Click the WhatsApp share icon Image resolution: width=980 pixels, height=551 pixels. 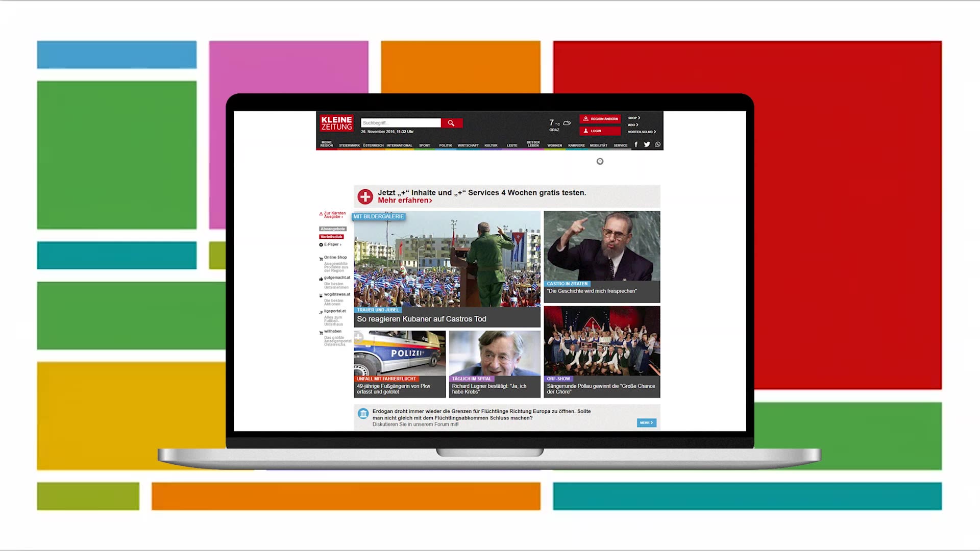coord(658,144)
